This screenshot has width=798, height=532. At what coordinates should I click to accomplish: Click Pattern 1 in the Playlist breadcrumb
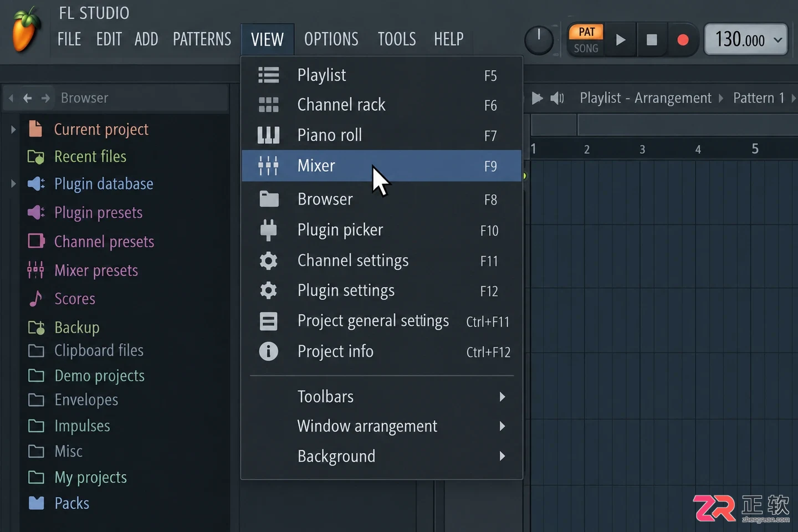759,98
